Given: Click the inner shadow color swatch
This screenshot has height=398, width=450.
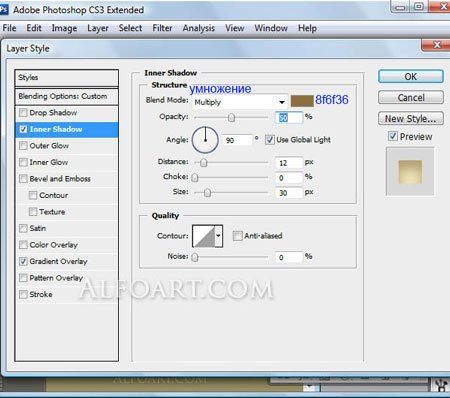Looking at the screenshot, I should 302,101.
